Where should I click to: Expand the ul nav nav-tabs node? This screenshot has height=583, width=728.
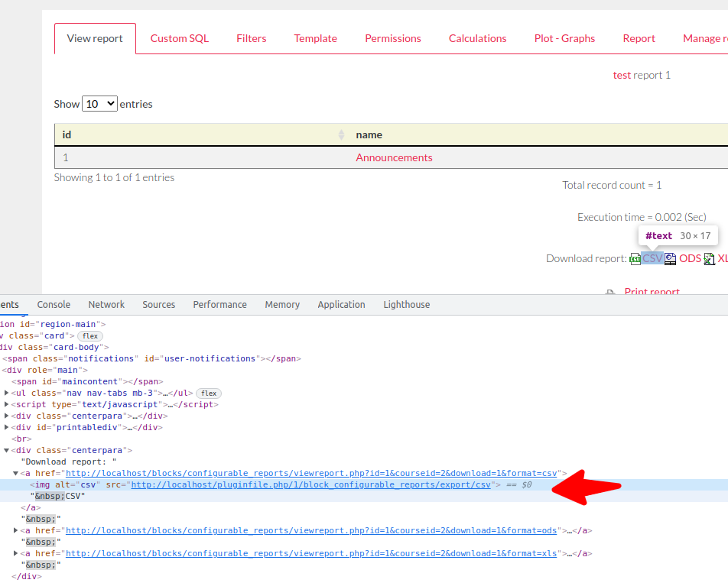(6, 393)
